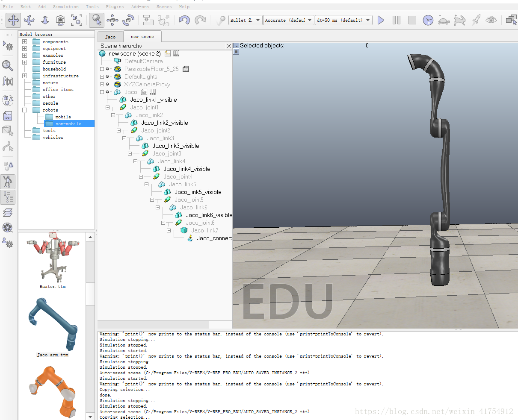Select Jaco_link7 in scene hierarchy
Image resolution: width=518 pixels, height=420 pixels.
[x=205, y=230]
